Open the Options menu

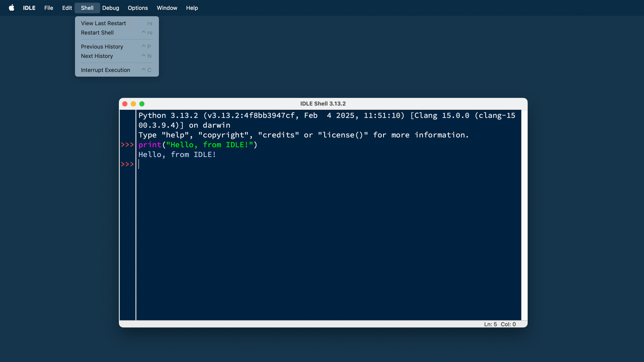click(x=138, y=8)
